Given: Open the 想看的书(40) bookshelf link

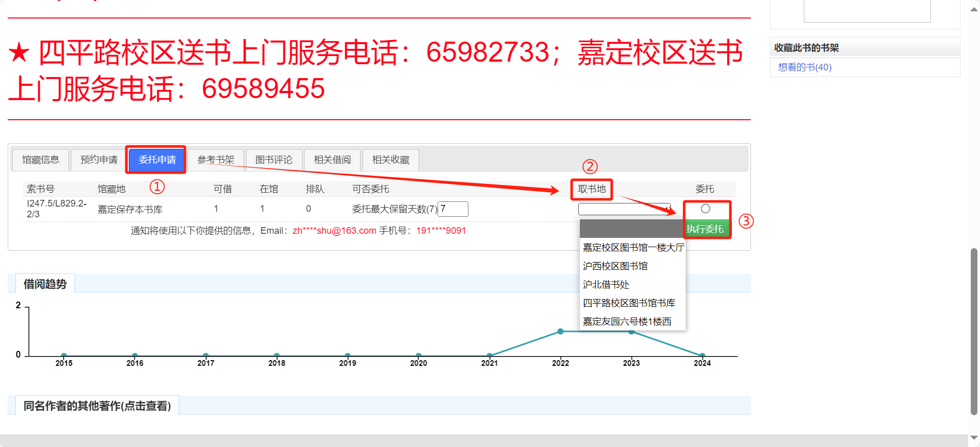Looking at the screenshot, I should (804, 67).
